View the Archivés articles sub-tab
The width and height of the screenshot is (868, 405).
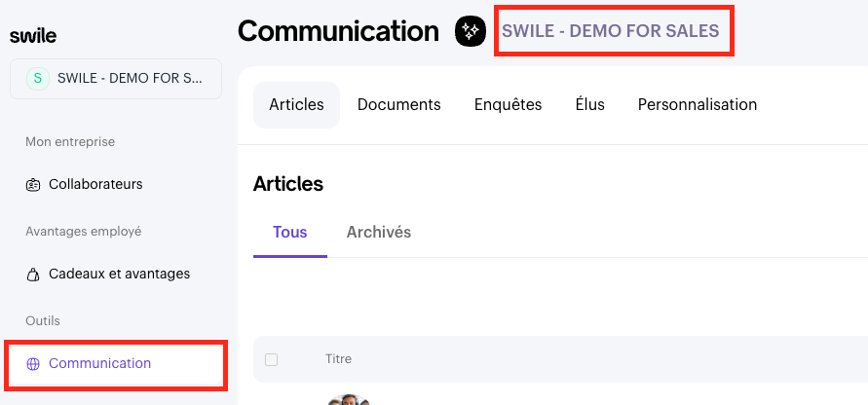[x=379, y=233]
